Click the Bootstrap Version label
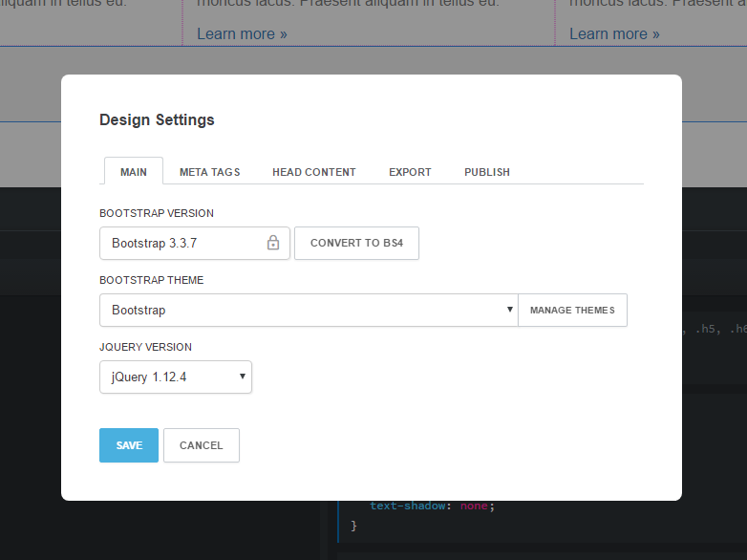 click(x=157, y=213)
